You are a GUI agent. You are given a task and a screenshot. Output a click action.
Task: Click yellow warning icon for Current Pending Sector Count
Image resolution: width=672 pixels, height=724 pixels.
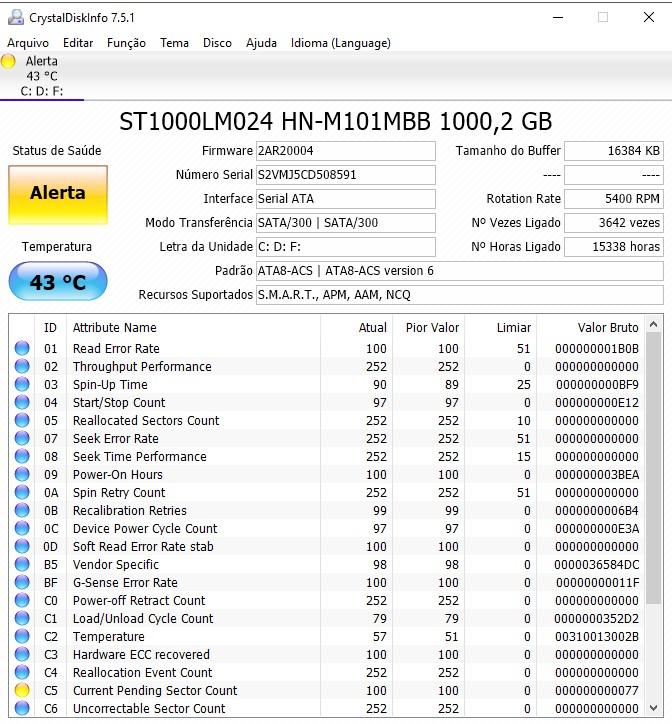click(x=22, y=691)
